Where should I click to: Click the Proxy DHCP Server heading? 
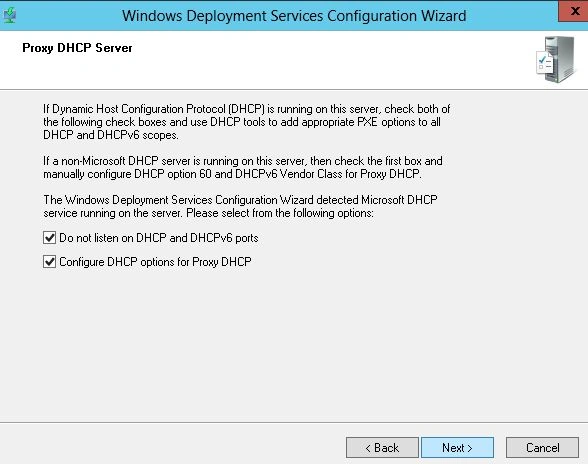pos(77,48)
